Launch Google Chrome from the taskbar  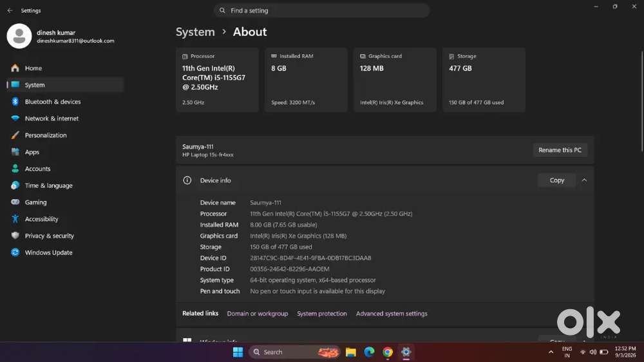[387, 352]
